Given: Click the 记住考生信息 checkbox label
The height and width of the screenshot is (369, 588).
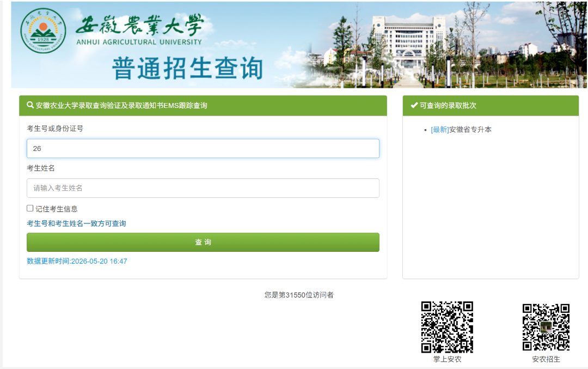Looking at the screenshot, I should click(57, 209).
